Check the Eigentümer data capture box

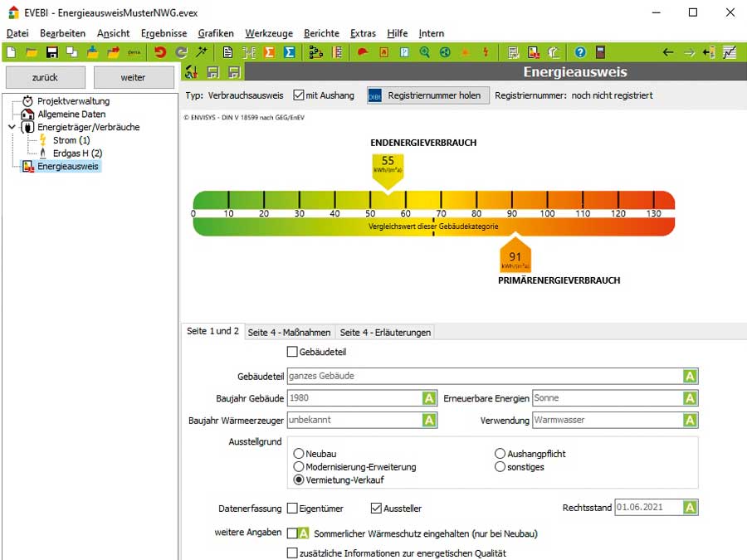point(291,507)
